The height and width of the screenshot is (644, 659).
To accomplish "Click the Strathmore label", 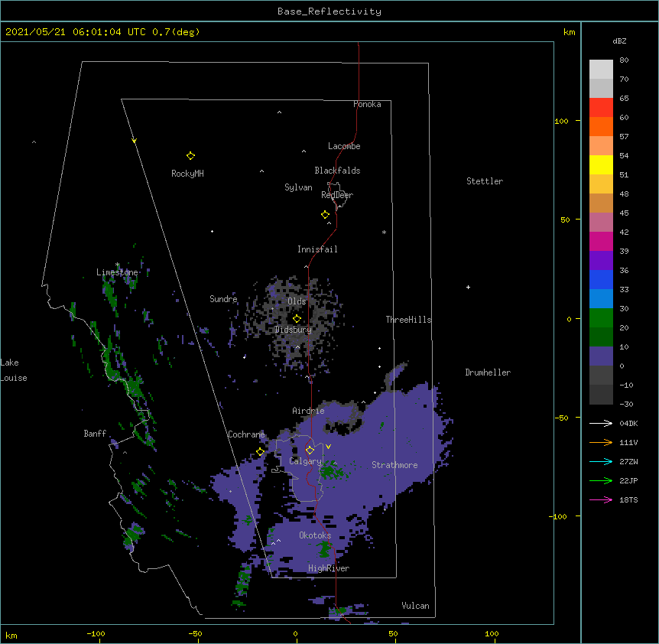I will click(394, 465).
